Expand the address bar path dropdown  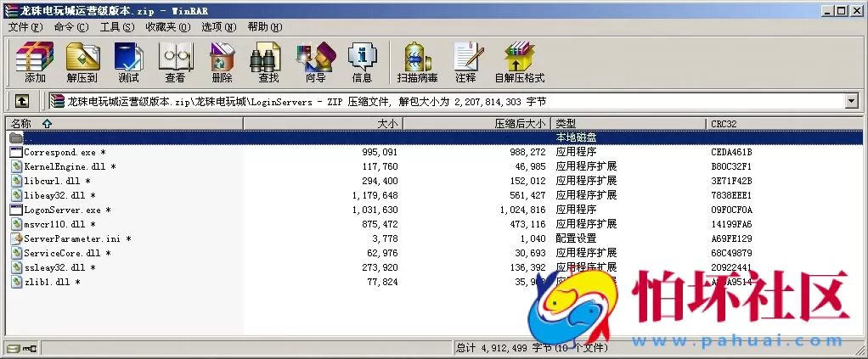(x=851, y=101)
